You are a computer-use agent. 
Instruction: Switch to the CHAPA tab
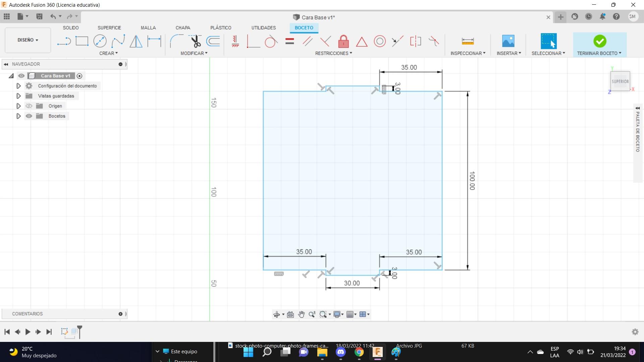point(183,28)
